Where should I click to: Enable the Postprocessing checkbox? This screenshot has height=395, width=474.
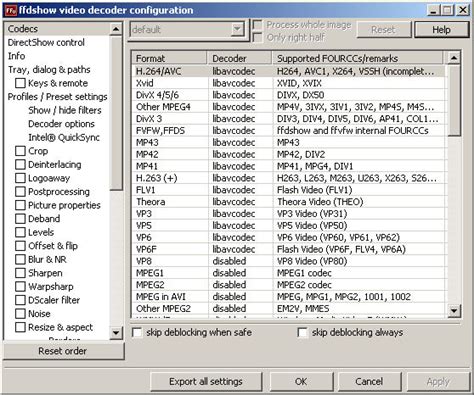point(20,192)
